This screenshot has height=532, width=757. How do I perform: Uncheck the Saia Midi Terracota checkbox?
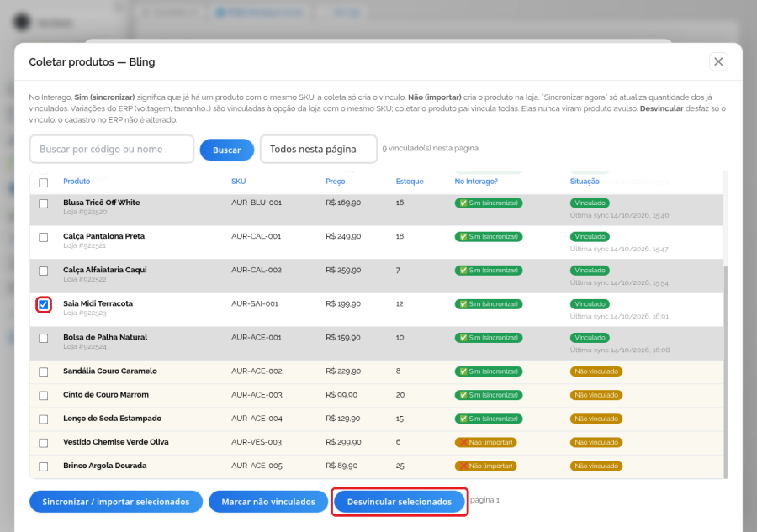[x=44, y=305]
